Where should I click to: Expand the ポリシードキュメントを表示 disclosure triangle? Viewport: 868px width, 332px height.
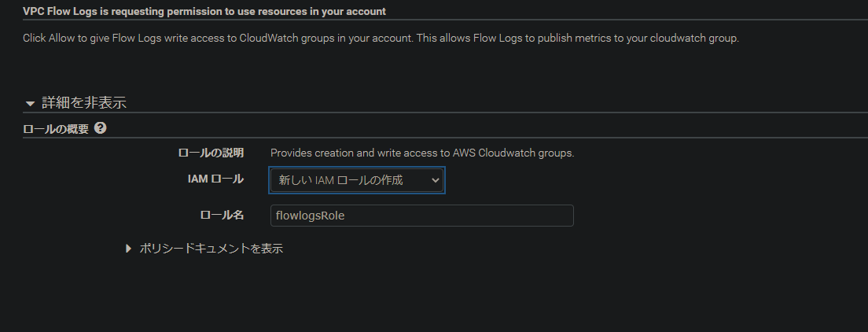(129, 249)
